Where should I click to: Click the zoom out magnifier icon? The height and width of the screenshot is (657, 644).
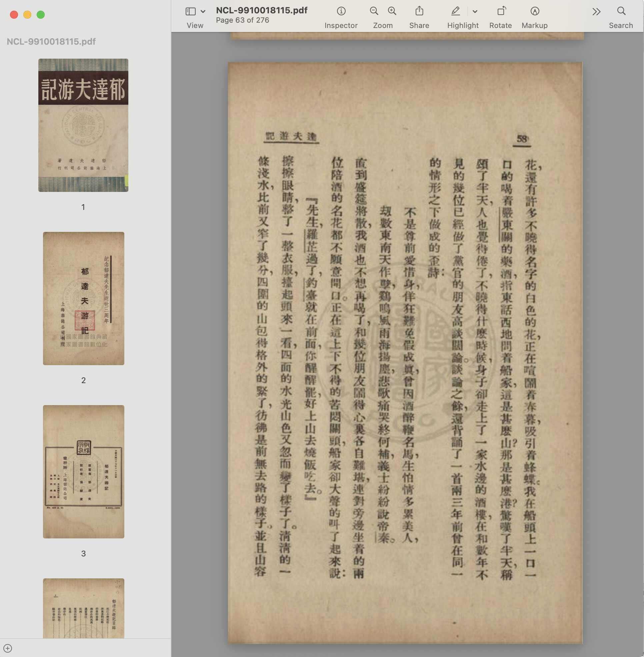point(374,12)
